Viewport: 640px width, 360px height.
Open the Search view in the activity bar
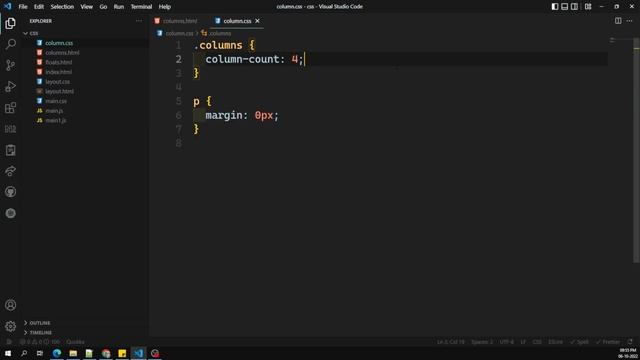(11, 44)
